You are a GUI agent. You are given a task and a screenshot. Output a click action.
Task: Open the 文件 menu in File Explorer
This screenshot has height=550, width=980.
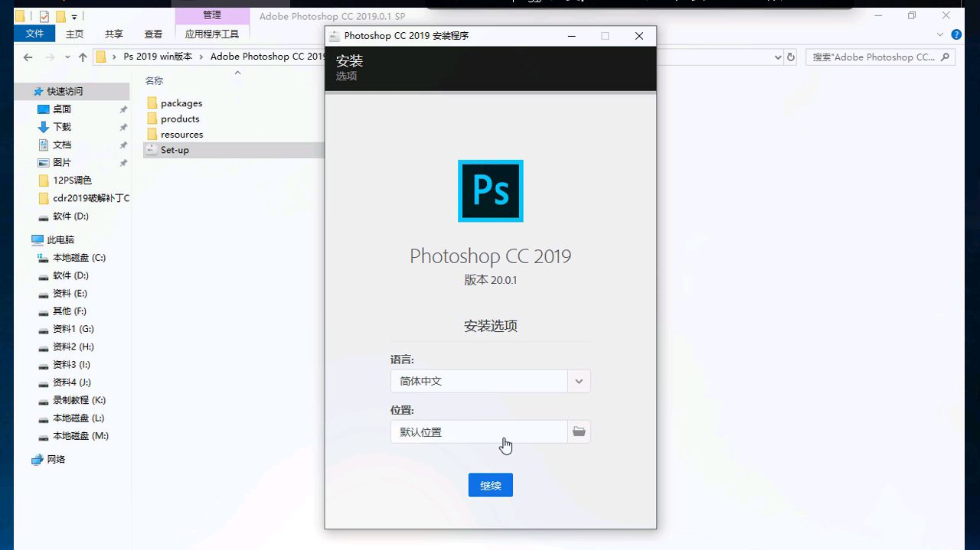pos(34,34)
